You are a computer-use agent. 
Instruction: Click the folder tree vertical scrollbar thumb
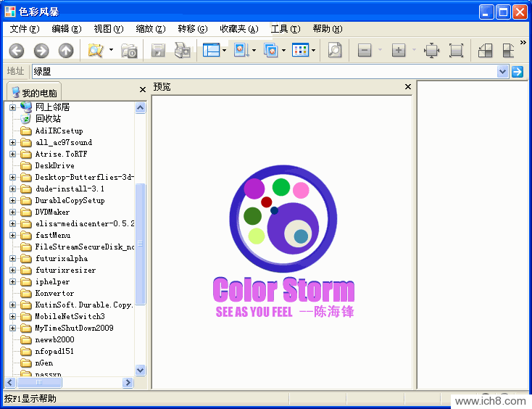click(x=141, y=244)
